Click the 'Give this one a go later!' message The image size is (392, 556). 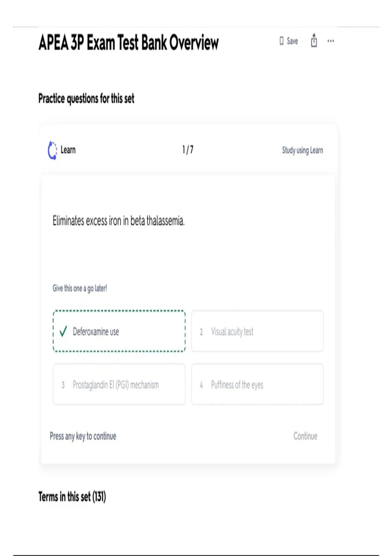coord(80,288)
